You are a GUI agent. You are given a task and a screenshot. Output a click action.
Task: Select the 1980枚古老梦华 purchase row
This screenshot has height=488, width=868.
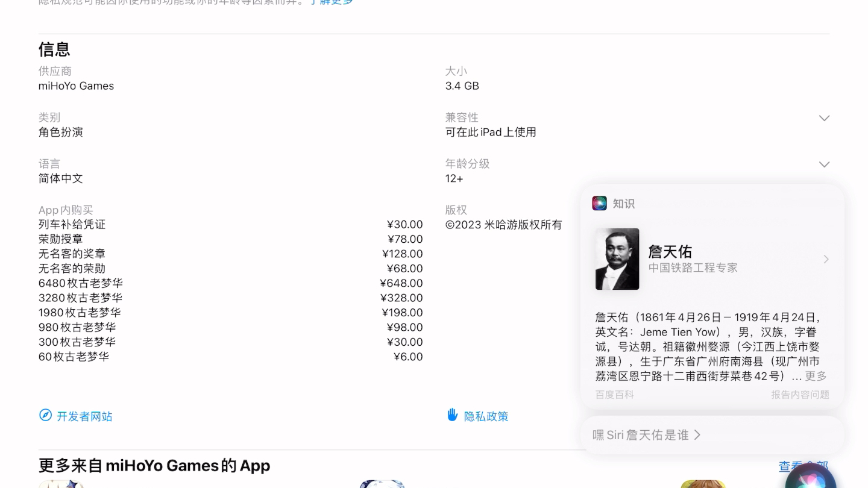(231, 313)
